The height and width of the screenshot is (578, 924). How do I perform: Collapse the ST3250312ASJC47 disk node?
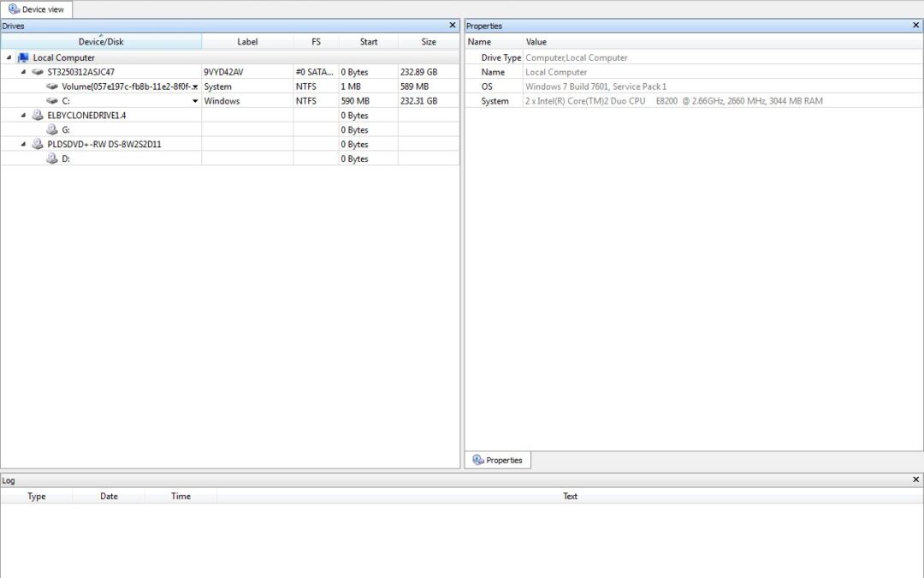(x=23, y=72)
